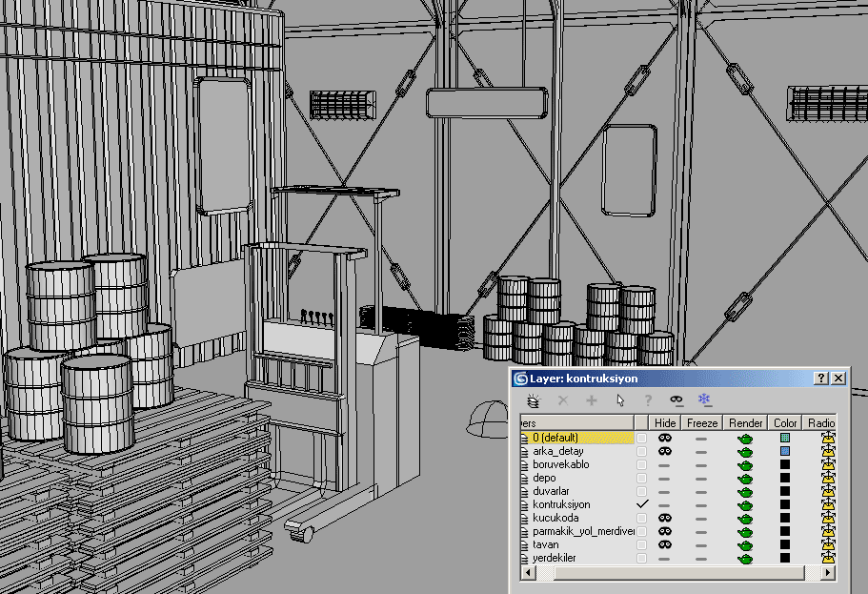Click the Help button in Layer dialog title
The width and height of the screenshot is (868, 594).
tap(821, 379)
